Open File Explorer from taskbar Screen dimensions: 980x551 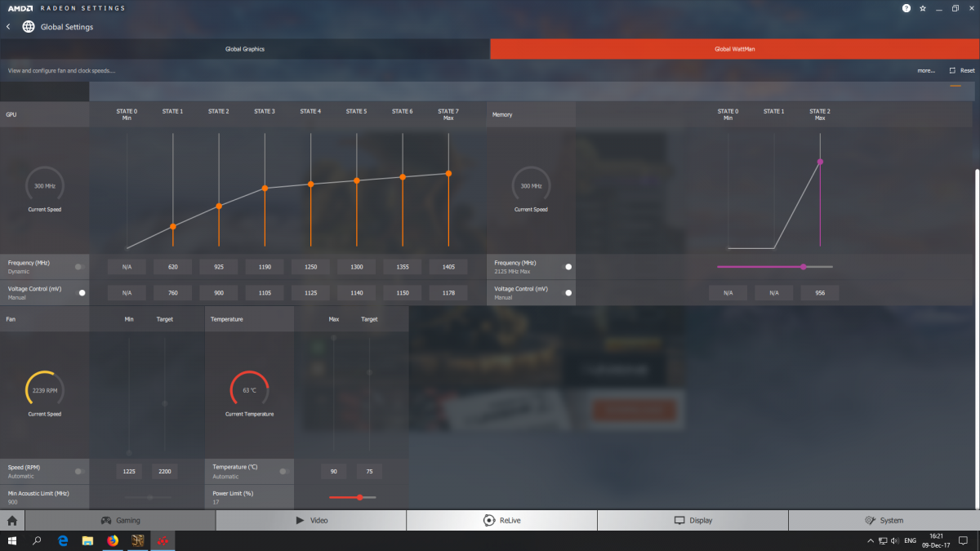point(87,540)
